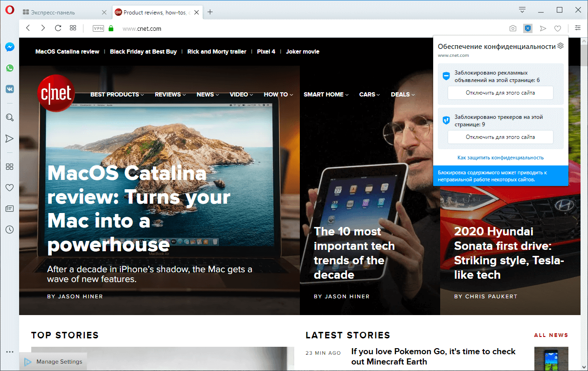Expand HOW TO menu
The width and height of the screenshot is (588, 371).
pyautogui.click(x=278, y=94)
